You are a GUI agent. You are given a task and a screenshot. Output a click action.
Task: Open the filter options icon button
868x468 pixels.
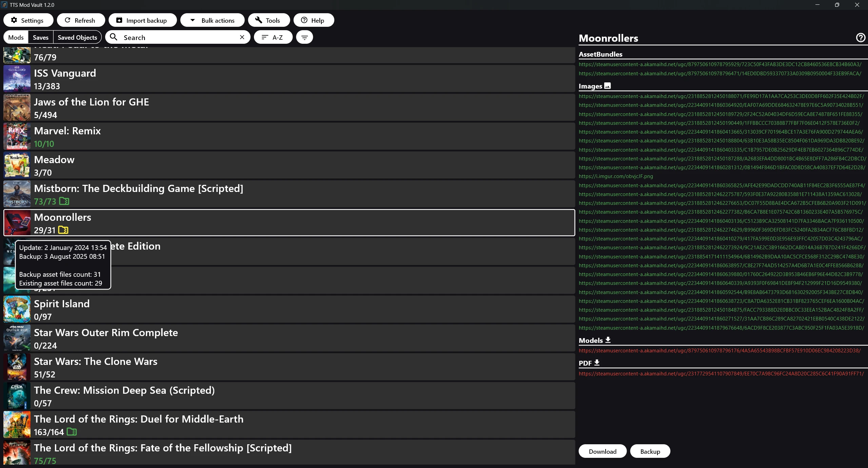pyautogui.click(x=304, y=37)
